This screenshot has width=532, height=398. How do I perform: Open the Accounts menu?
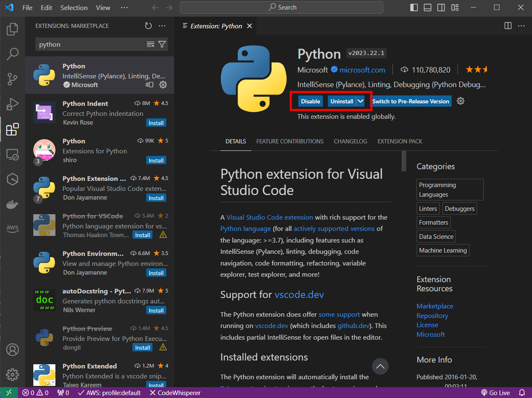click(12, 350)
